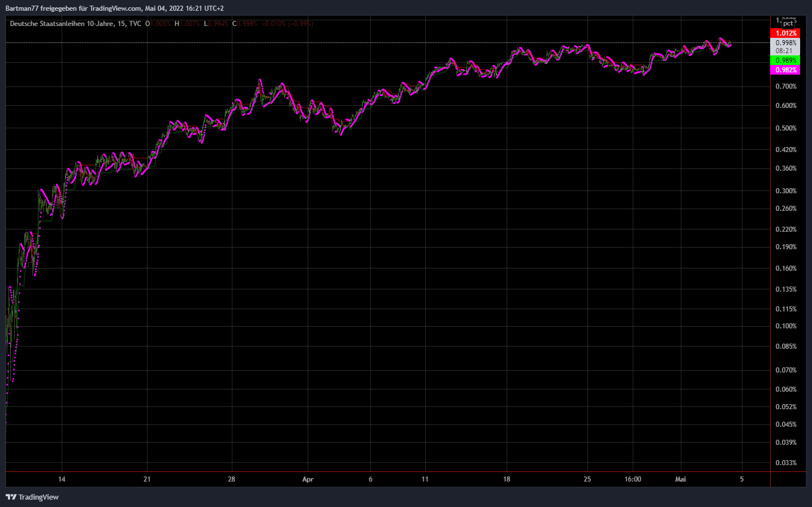Click the magenta 0.982% indicator price label
This screenshot has width=812, height=507.
coord(787,70)
